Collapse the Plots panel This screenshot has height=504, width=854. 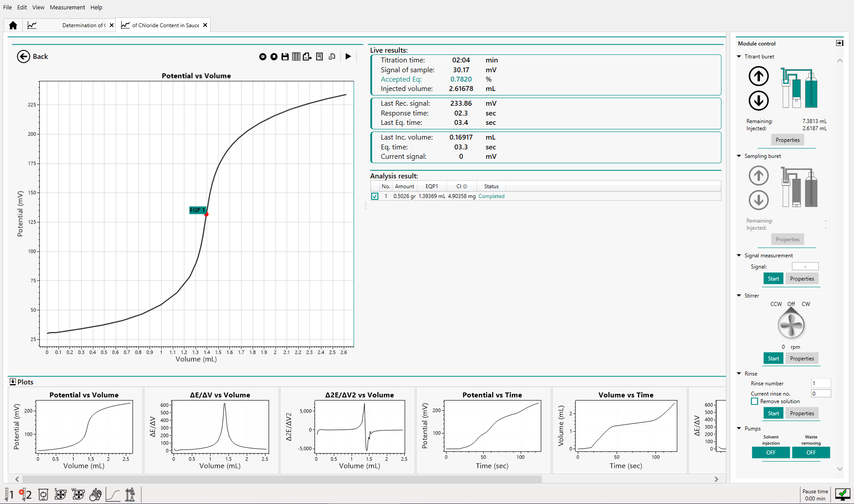(12, 382)
